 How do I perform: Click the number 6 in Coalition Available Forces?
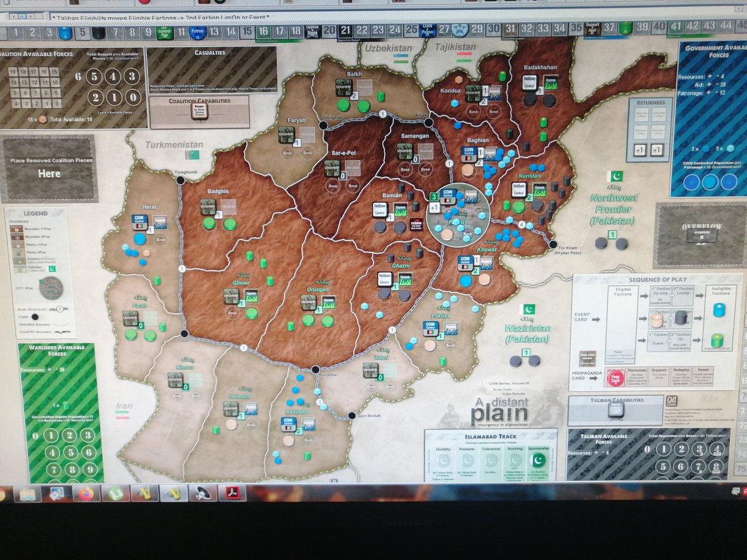(79, 77)
